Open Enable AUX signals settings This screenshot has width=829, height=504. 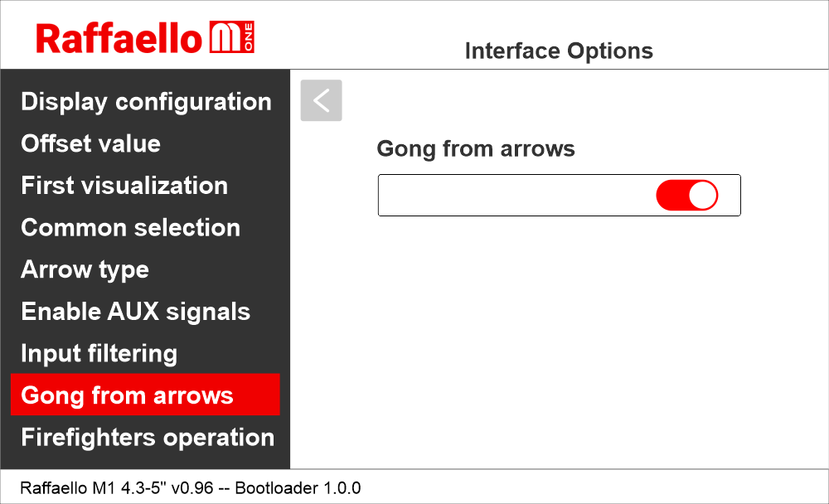135,312
